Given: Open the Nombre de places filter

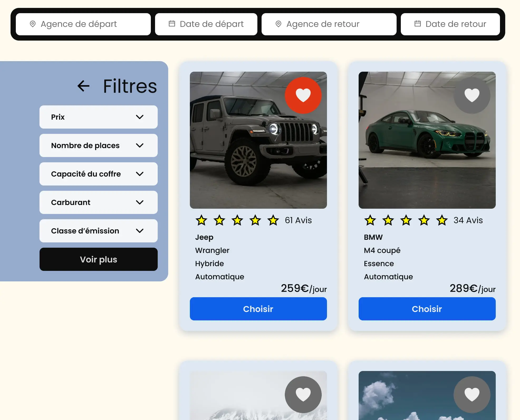Looking at the screenshot, I should [x=98, y=145].
